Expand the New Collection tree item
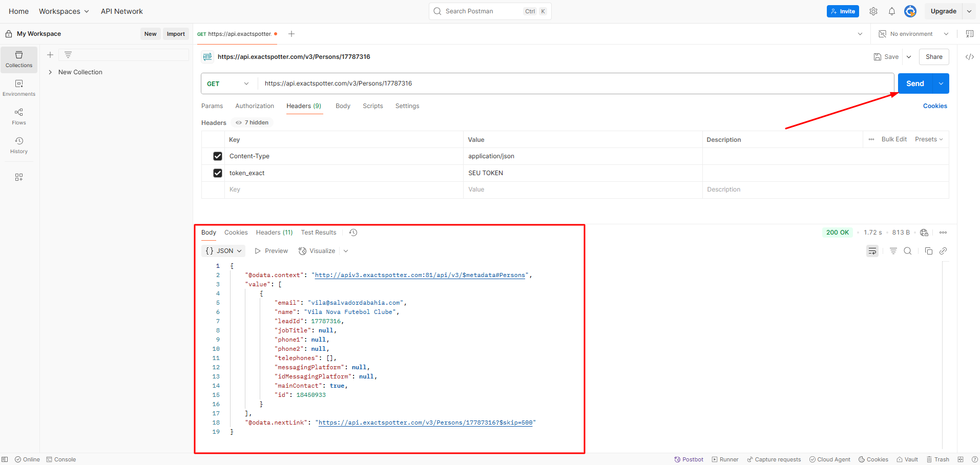Image resolution: width=980 pixels, height=465 pixels. (50, 72)
